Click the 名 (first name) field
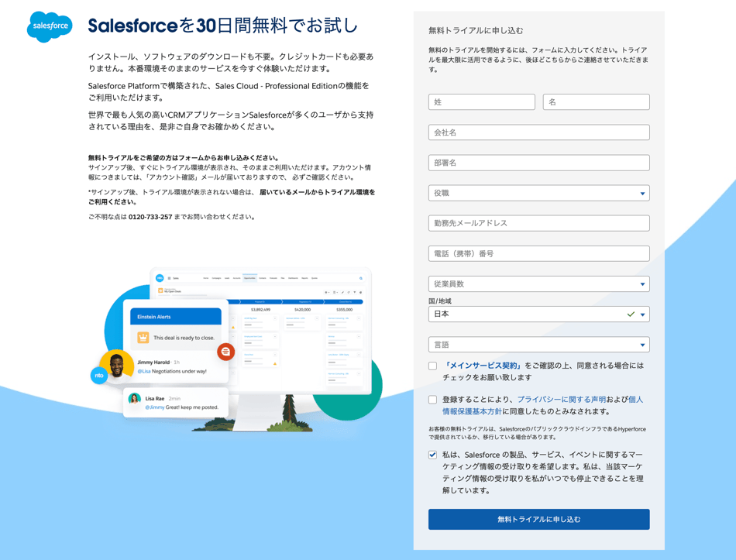 coord(596,102)
